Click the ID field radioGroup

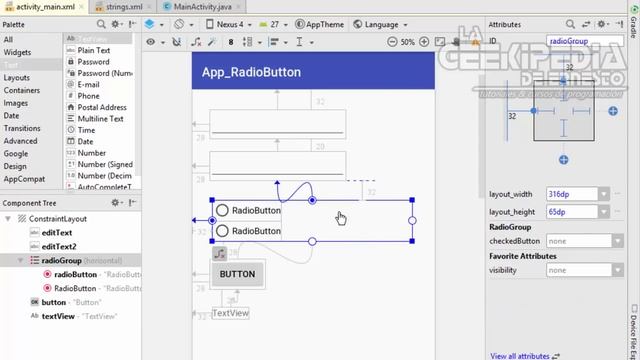[584, 41]
